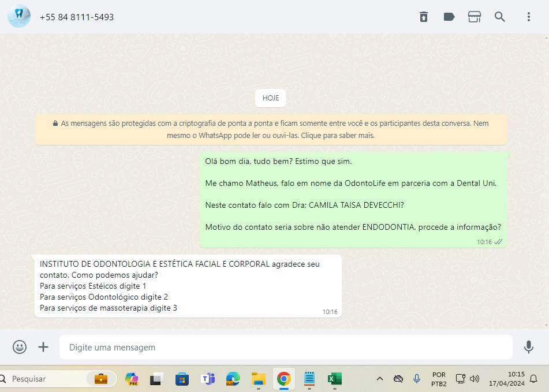The height and width of the screenshot is (392, 549).
Task: Search within this conversation
Action: tap(499, 17)
